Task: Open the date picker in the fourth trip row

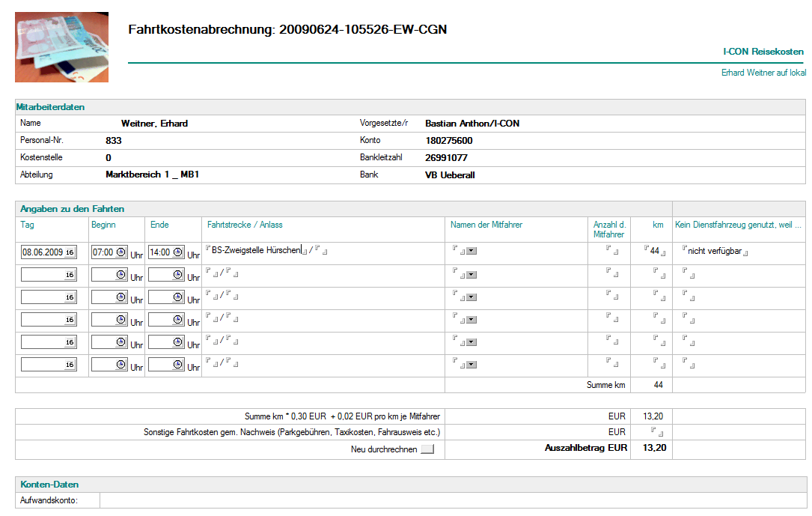Action: 70,320
